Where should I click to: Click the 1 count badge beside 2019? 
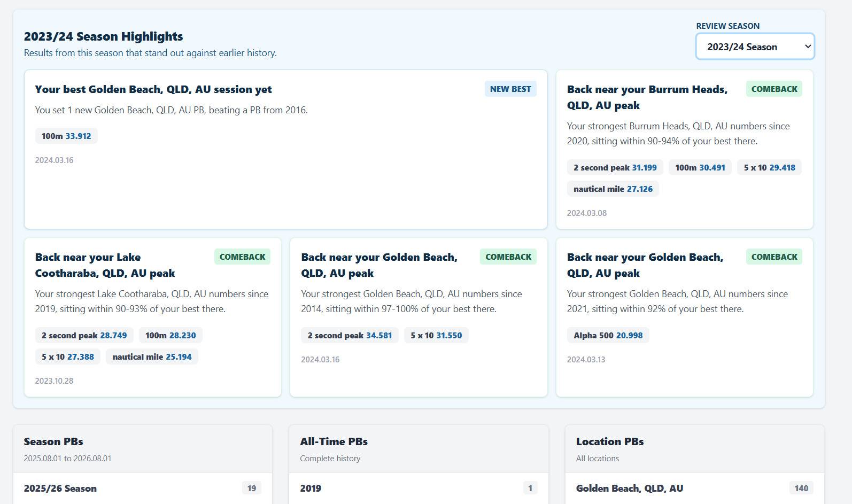pos(530,488)
